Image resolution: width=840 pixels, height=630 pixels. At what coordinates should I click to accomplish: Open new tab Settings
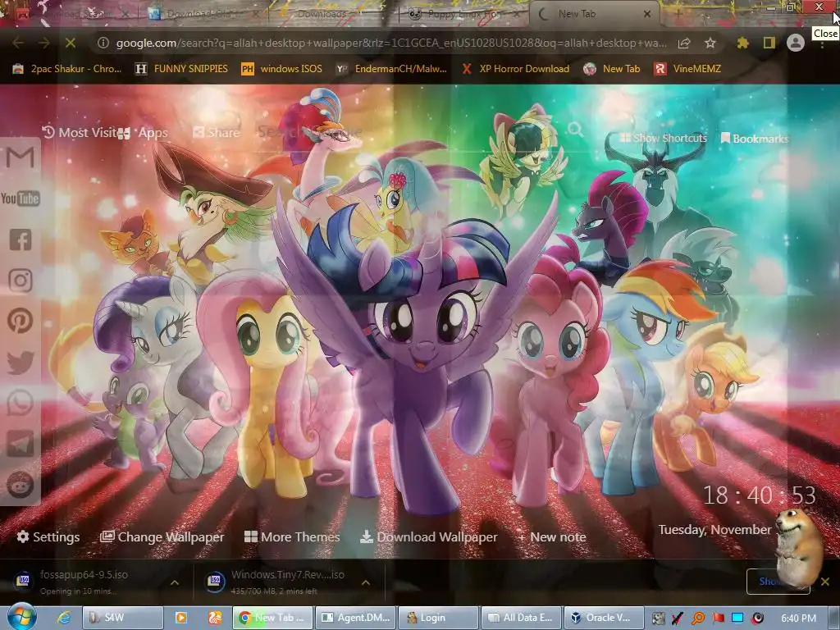click(48, 536)
